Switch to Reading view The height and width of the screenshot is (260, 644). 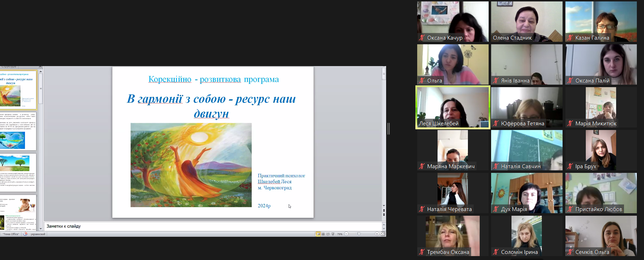point(328,234)
